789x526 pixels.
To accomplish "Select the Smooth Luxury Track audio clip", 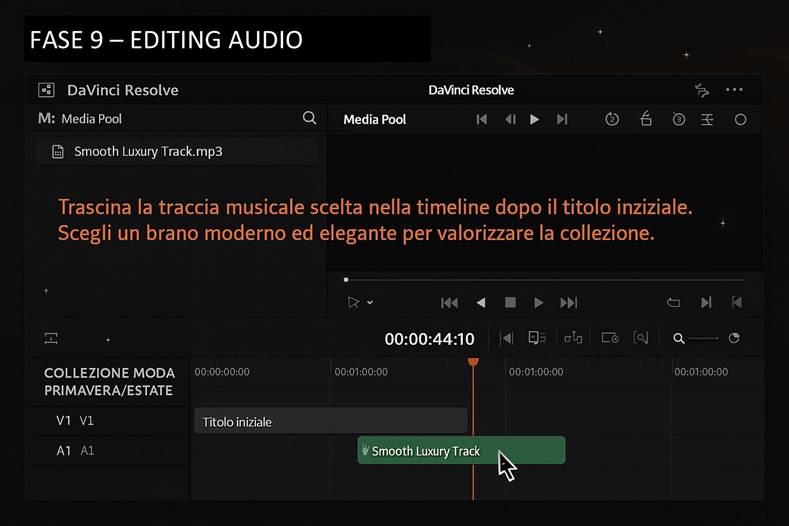I will 461,450.
